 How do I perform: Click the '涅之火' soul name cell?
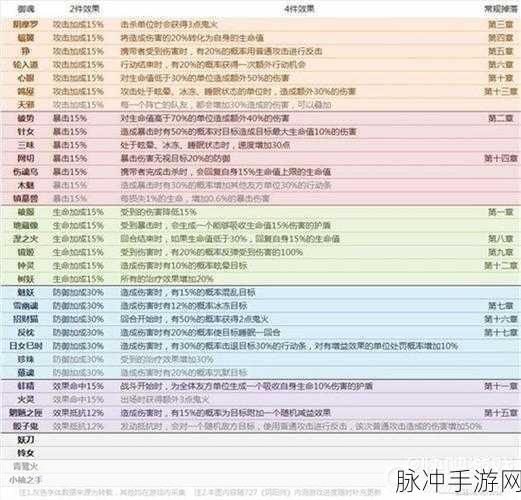[x=26, y=239]
